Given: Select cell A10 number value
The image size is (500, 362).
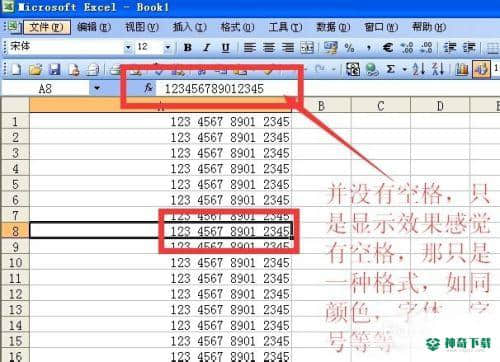Looking at the screenshot, I should (x=161, y=262).
